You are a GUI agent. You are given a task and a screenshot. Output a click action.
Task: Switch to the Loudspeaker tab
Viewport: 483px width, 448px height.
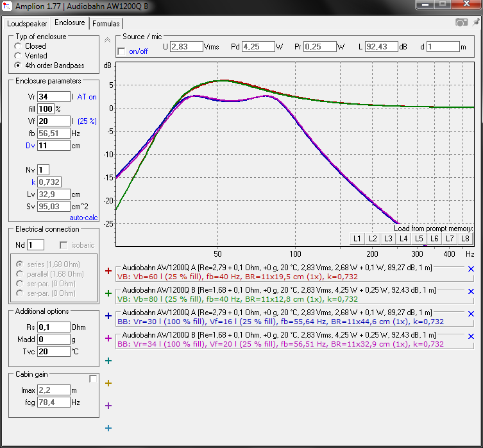(x=27, y=24)
